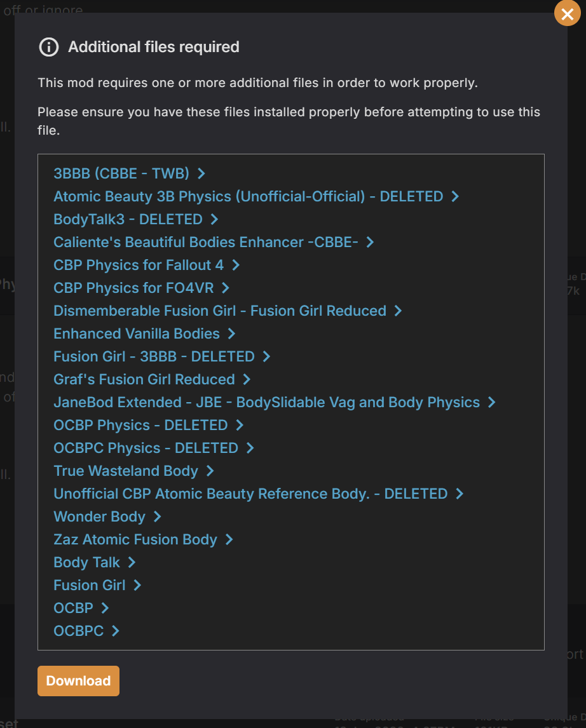
Task: Click the info icon beside the dialog title
Action: [49, 47]
